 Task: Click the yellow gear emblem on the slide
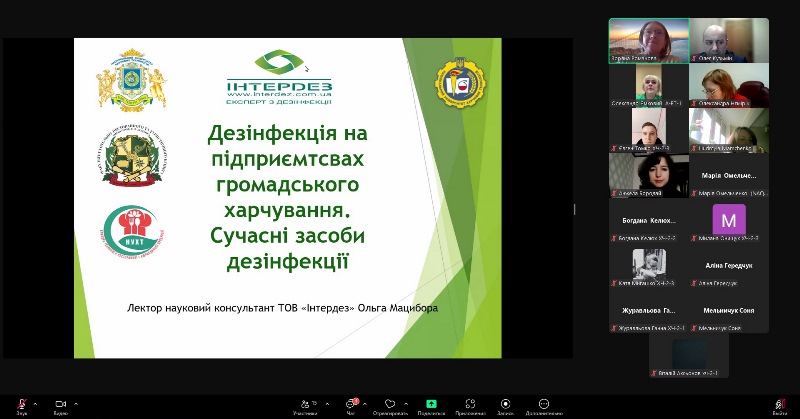tap(460, 83)
